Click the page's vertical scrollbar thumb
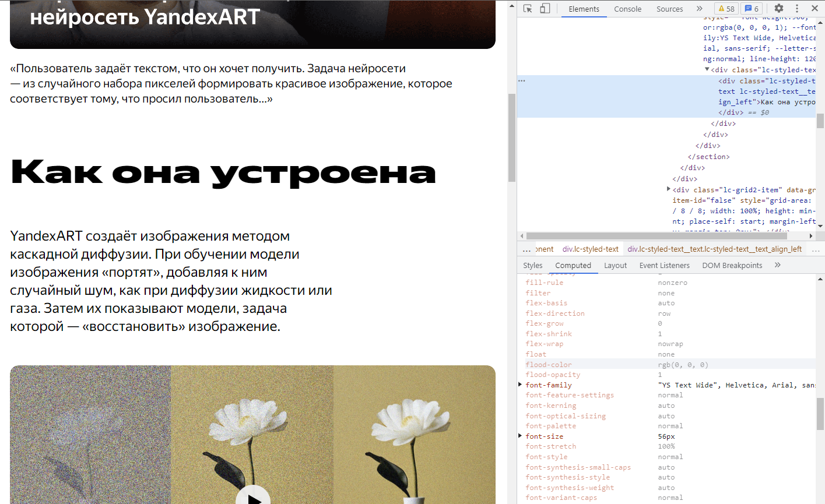The image size is (825, 504). (x=512, y=138)
